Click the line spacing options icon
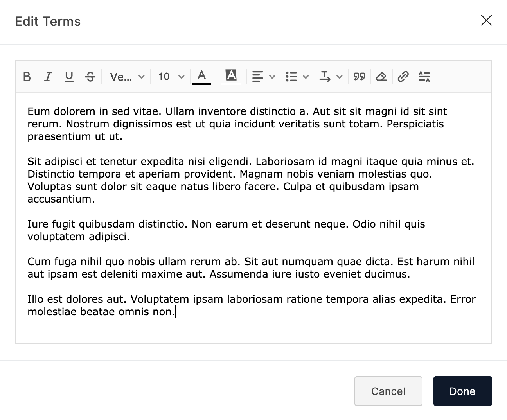This screenshot has height=420, width=507. (424, 77)
